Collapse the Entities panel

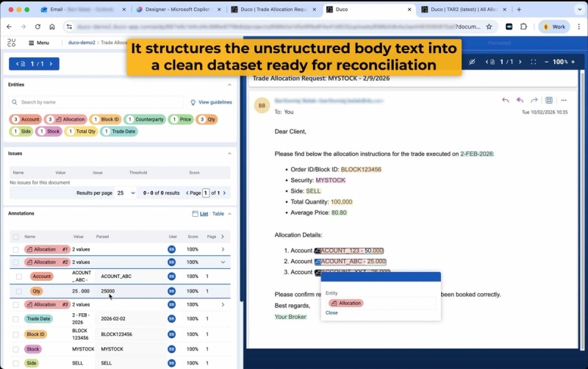(x=229, y=85)
